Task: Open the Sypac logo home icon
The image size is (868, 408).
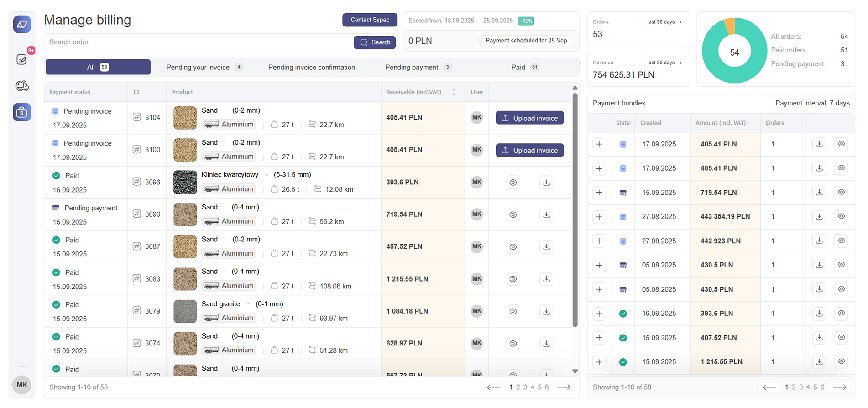Action: (22, 24)
